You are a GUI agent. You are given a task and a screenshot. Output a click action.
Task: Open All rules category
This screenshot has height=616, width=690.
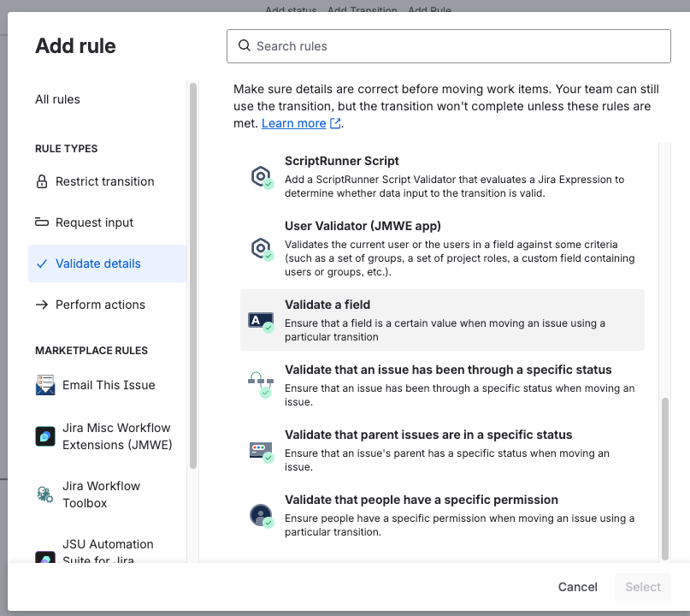[x=57, y=99]
